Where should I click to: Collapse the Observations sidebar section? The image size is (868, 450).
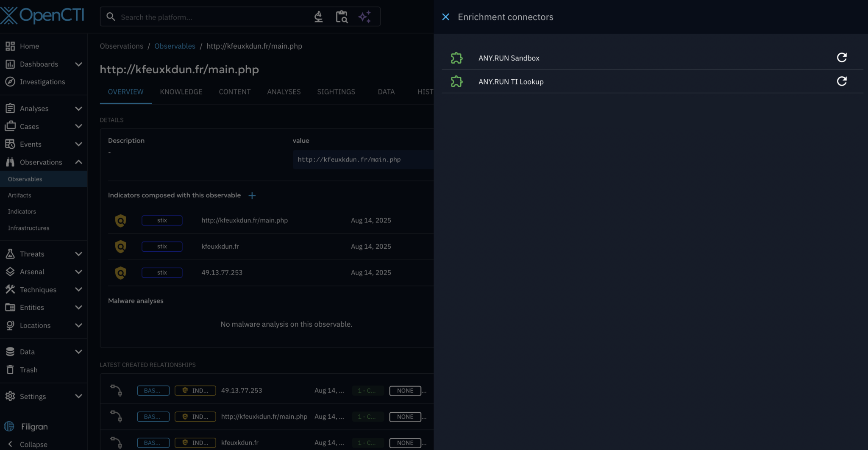coord(78,162)
